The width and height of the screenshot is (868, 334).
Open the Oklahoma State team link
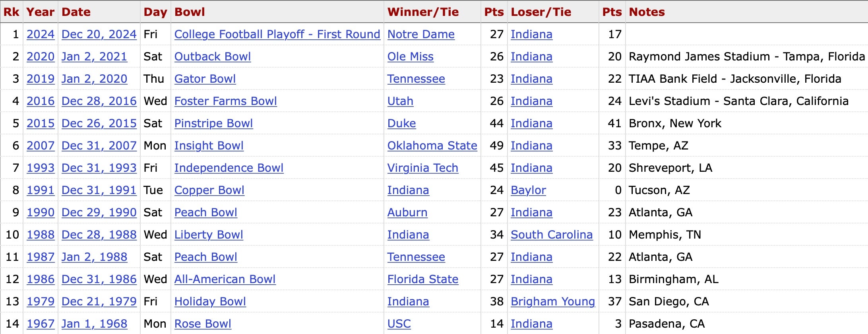tap(432, 146)
